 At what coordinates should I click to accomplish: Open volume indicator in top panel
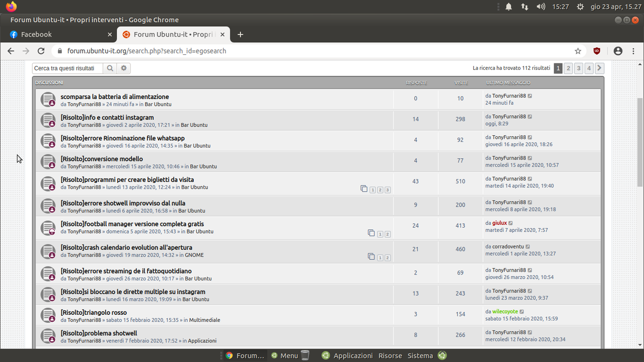pyautogui.click(x=541, y=7)
